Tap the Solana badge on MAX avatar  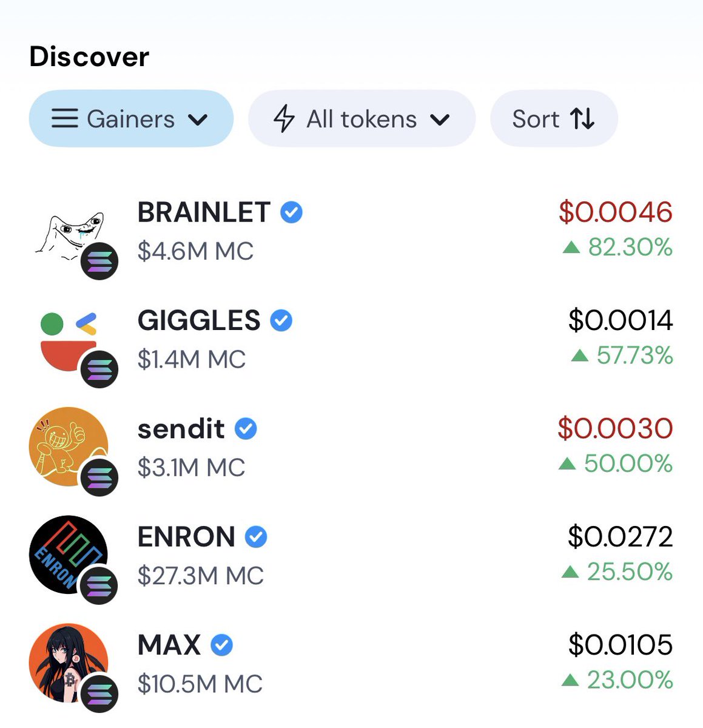(x=99, y=693)
